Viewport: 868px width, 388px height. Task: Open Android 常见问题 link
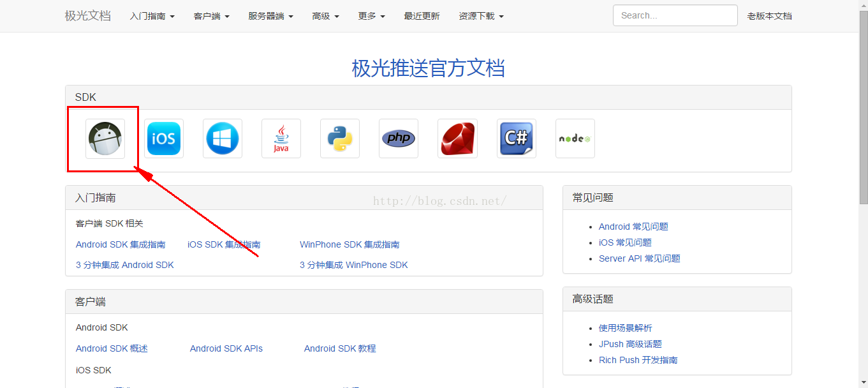pos(633,227)
